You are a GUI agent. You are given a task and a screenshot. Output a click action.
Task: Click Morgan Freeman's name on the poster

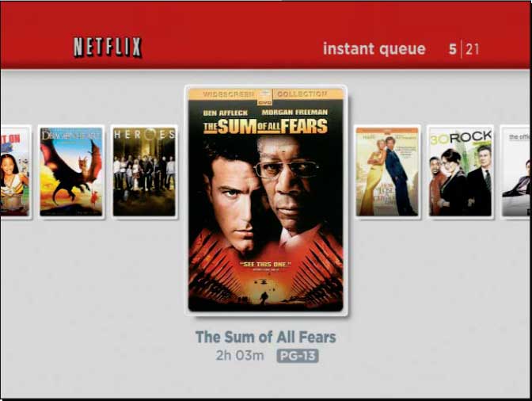tap(294, 113)
